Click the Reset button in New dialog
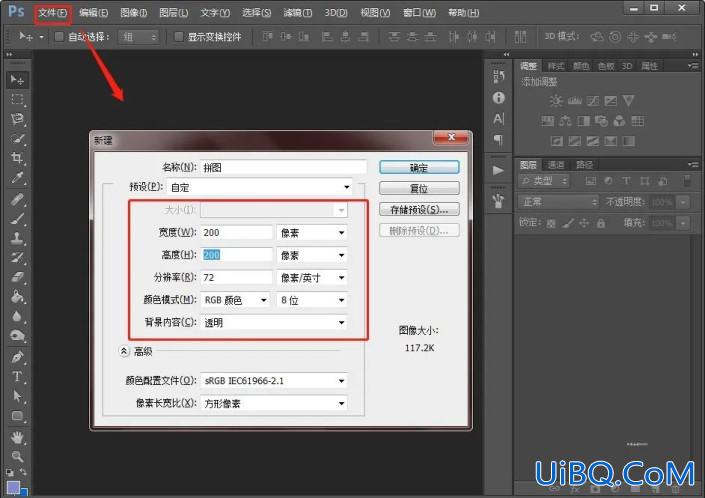The width and height of the screenshot is (705, 498). [419, 188]
